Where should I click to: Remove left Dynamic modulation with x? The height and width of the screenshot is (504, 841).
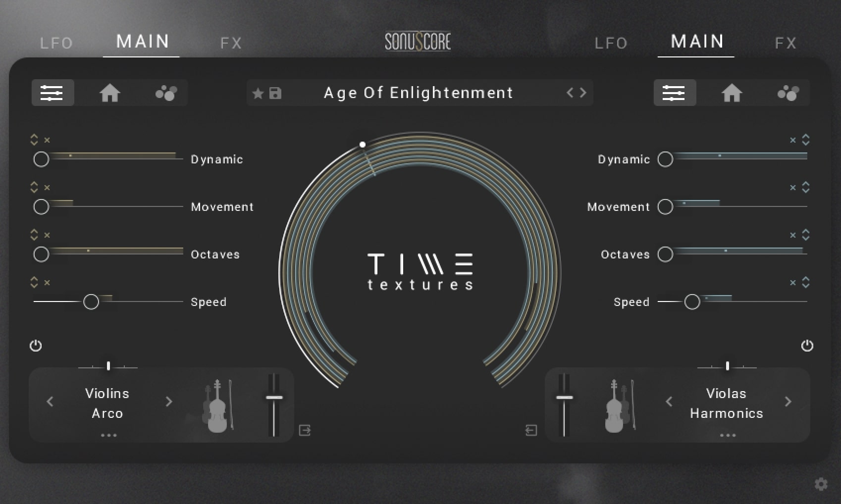click(47, 140)
